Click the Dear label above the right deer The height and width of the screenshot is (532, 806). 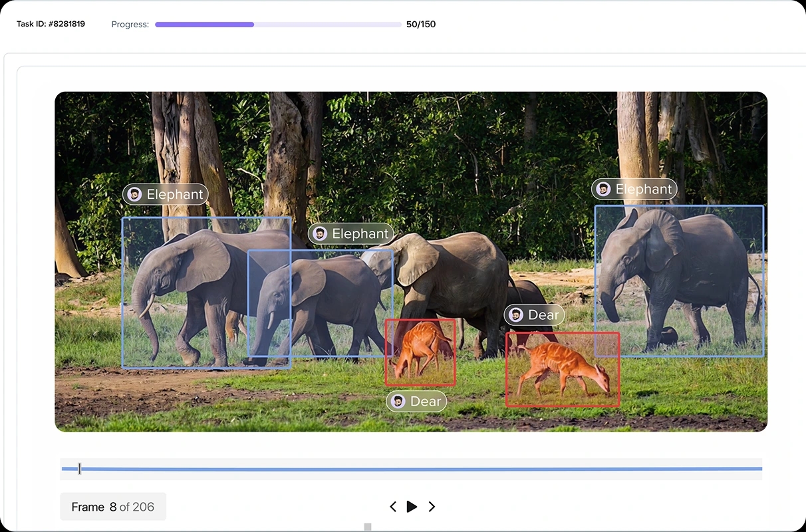[535, 315]
